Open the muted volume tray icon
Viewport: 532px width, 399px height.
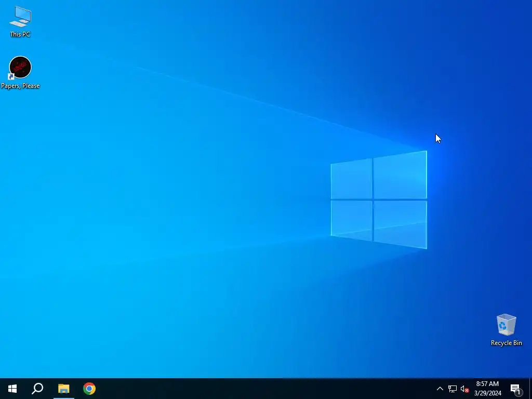(x=464, y=389)
